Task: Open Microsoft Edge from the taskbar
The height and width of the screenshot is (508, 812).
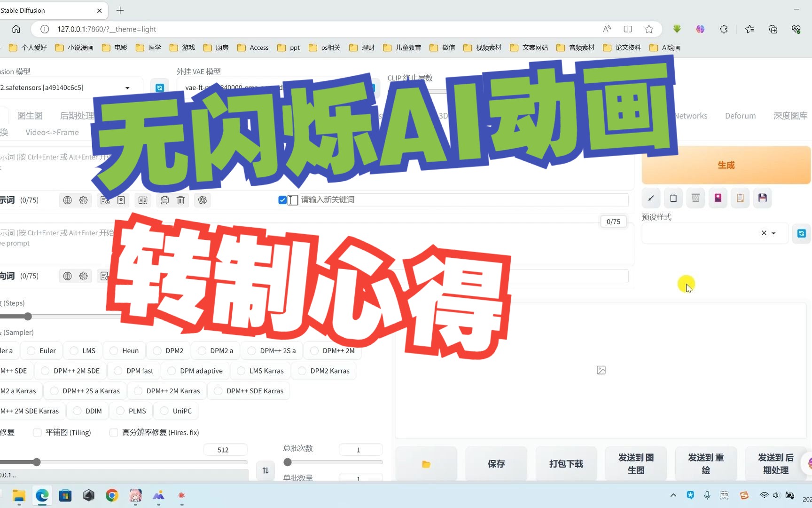Action: 42,495
